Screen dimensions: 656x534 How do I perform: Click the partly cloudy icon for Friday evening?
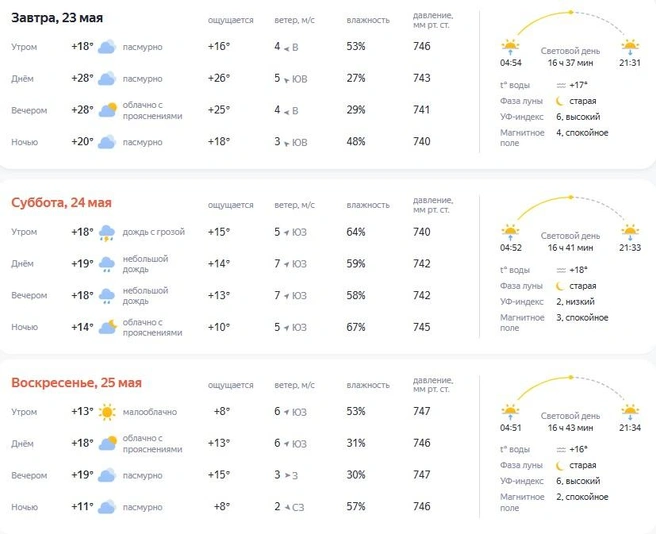[x=107, y=110]
